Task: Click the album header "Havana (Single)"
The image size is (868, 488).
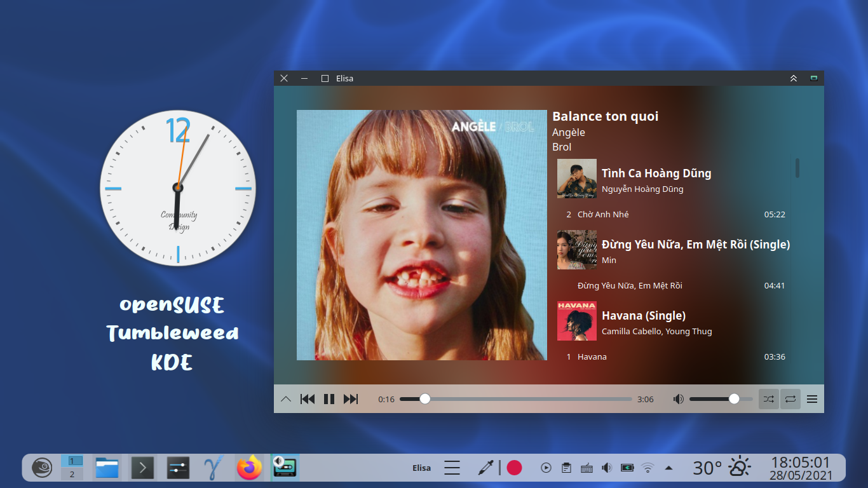Action: 644,316
